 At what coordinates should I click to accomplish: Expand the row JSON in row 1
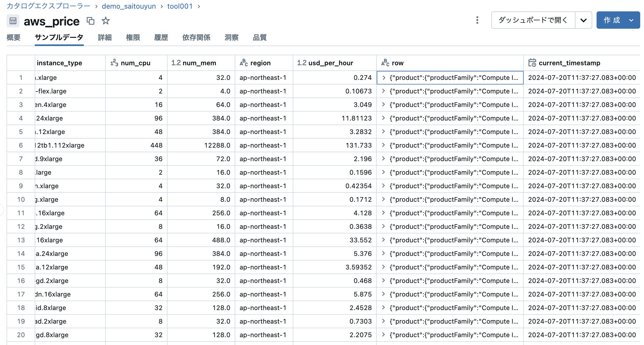[x=384, y=78]
